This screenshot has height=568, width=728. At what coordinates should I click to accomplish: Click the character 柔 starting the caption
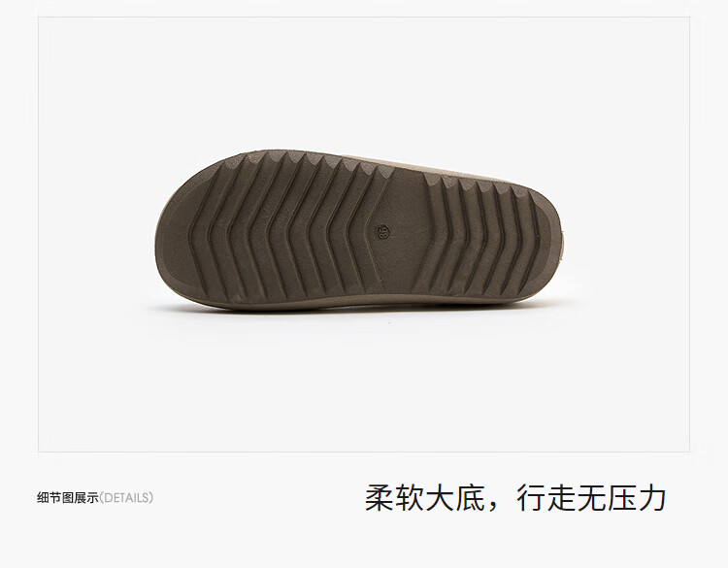click(x=380, y=498)
